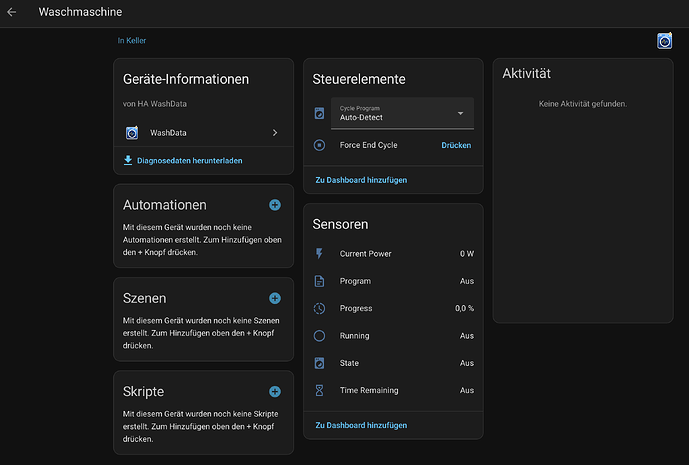
Task: Add a new scene with plus icon
Action: (x=275, y=298)
